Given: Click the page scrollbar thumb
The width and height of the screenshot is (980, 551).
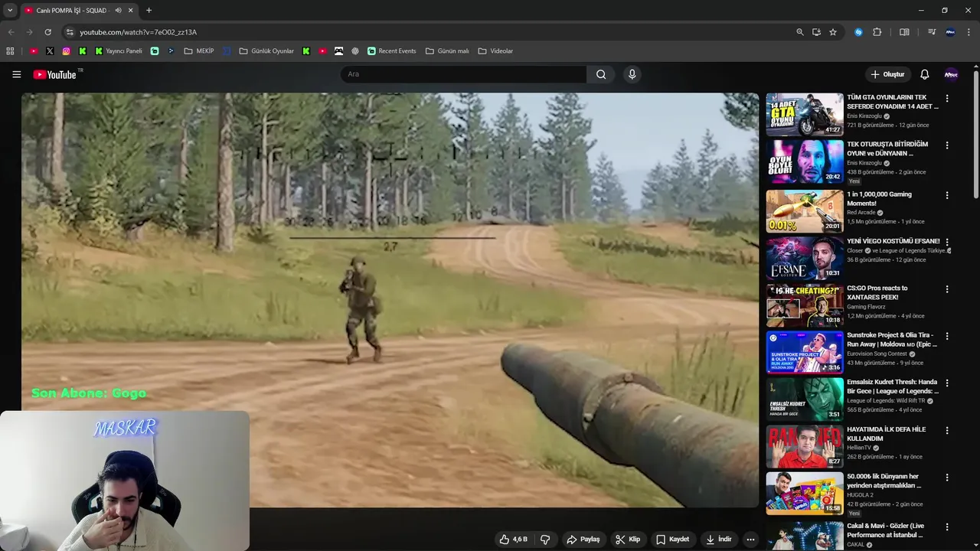Looking at the screenshot, I should pyautogui.click(x=976, y=135).
